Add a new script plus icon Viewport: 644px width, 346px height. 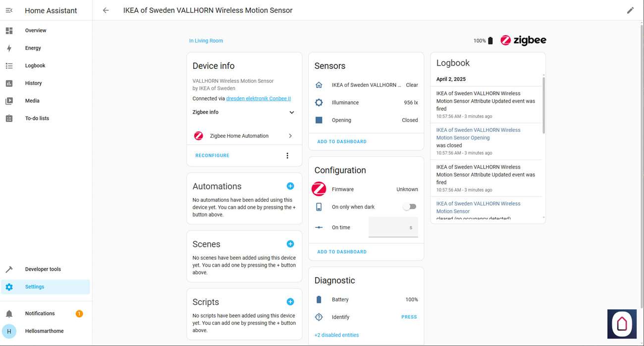click(x=290, y=302)
